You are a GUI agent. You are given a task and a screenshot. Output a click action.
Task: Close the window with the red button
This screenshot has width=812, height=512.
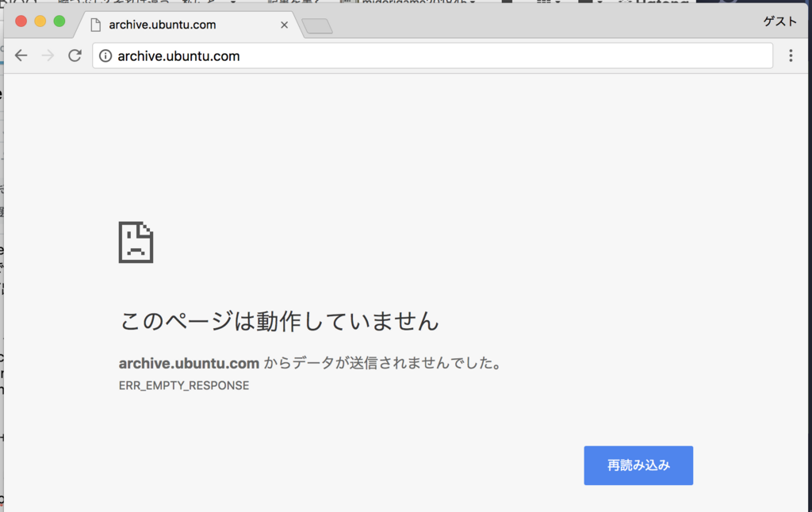(21, 21)
